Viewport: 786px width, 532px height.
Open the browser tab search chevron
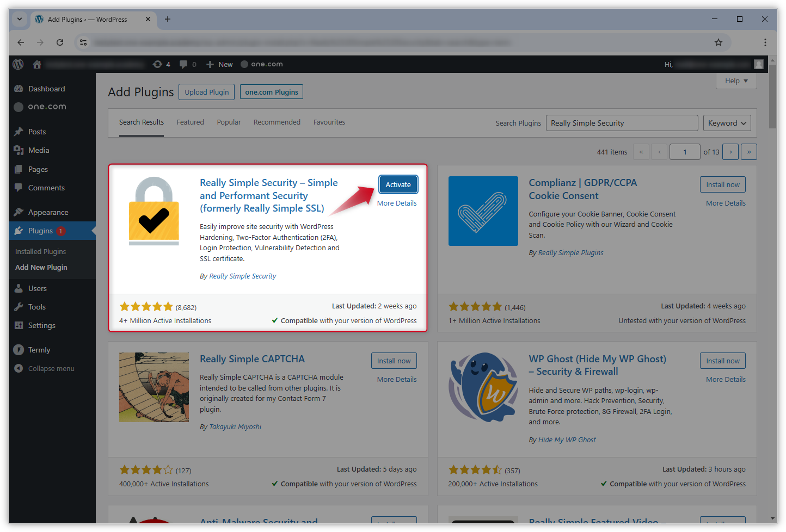tap(19, 19)
